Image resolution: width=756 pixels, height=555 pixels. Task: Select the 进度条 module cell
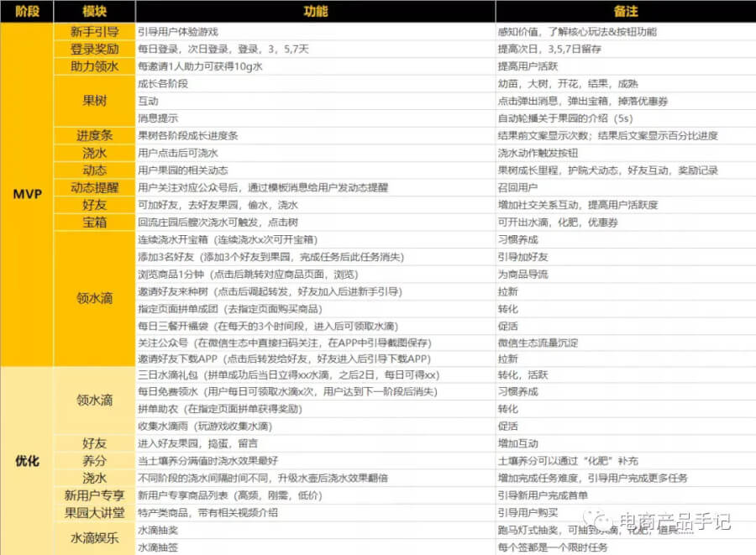(94, 136)
